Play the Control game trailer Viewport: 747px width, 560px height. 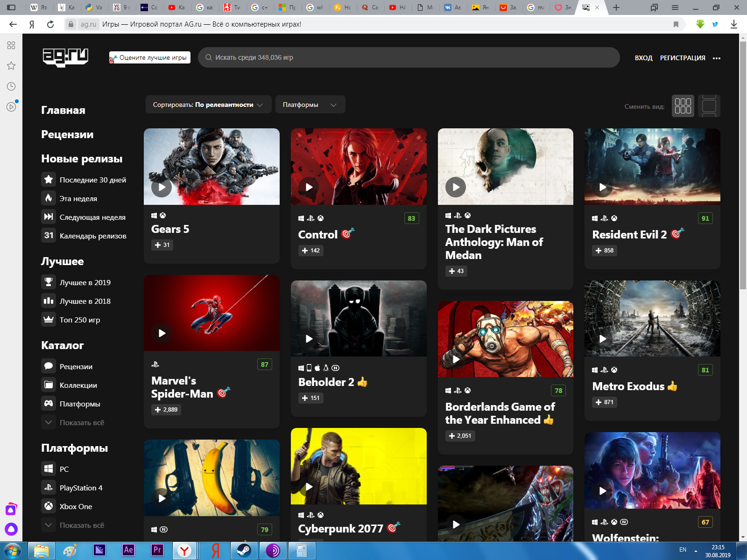pos(309,187)
